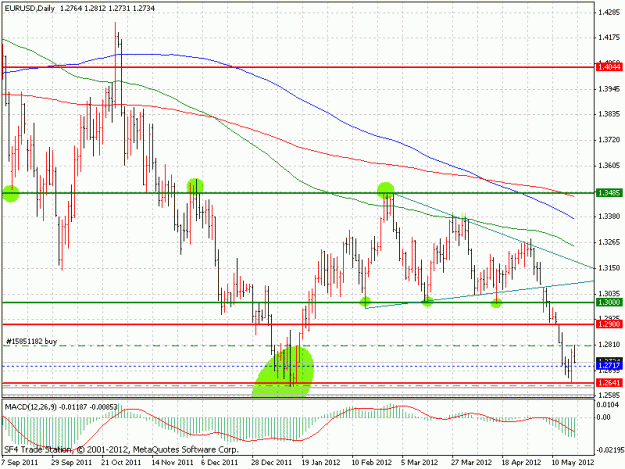
Task: Click the 1.3605 price axis value
Action: (x=609, y=165)
